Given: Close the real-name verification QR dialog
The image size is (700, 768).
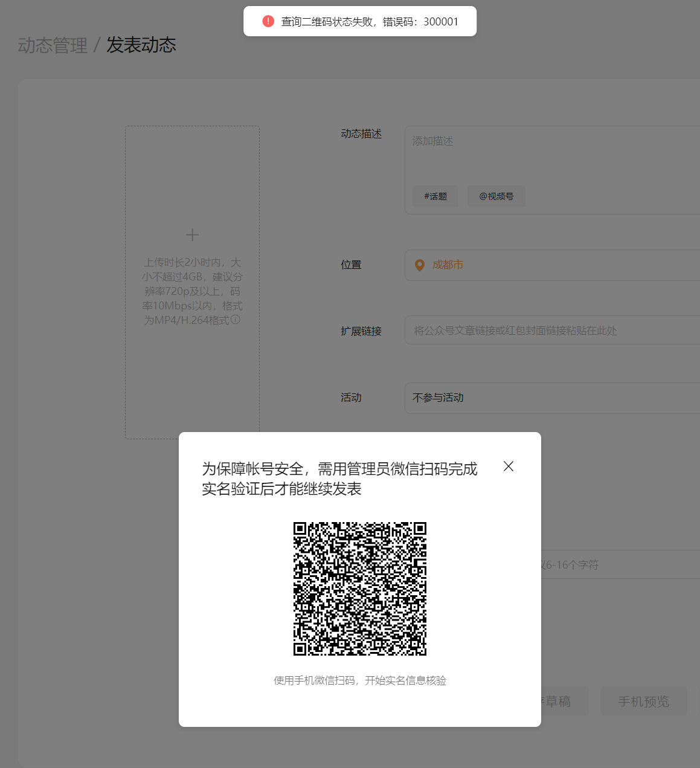Looking at the screenshot, I should pyautogui.click(x=509, y=466).
